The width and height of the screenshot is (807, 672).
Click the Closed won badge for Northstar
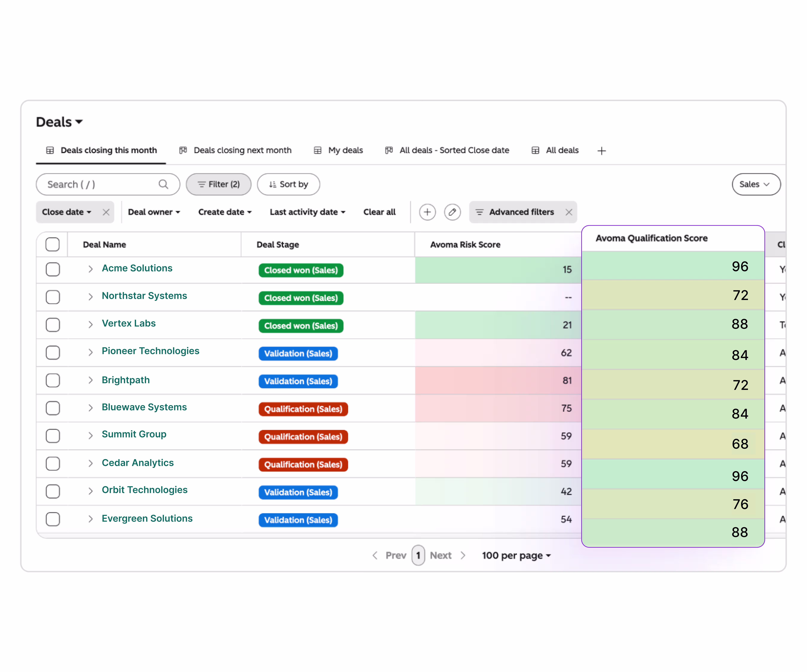(301, 298)
